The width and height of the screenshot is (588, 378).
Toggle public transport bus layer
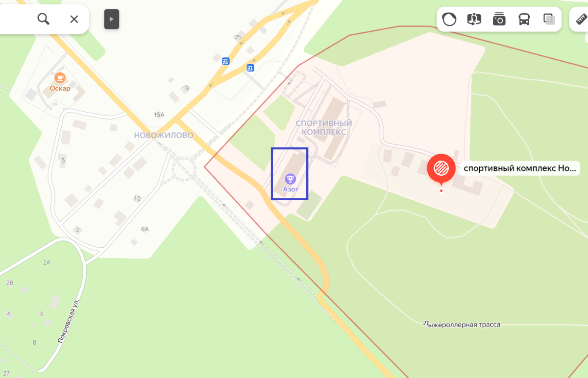point(524,19)
